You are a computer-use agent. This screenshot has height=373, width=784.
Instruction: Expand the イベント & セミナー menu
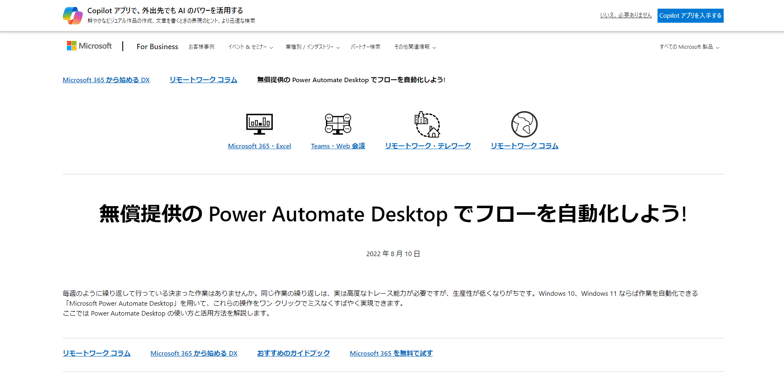(x=250, y=47)
